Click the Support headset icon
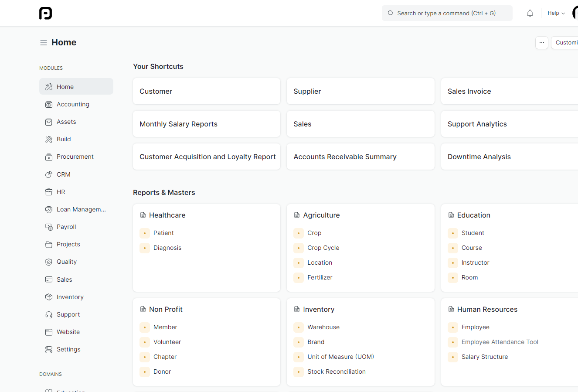 (49, 315)
